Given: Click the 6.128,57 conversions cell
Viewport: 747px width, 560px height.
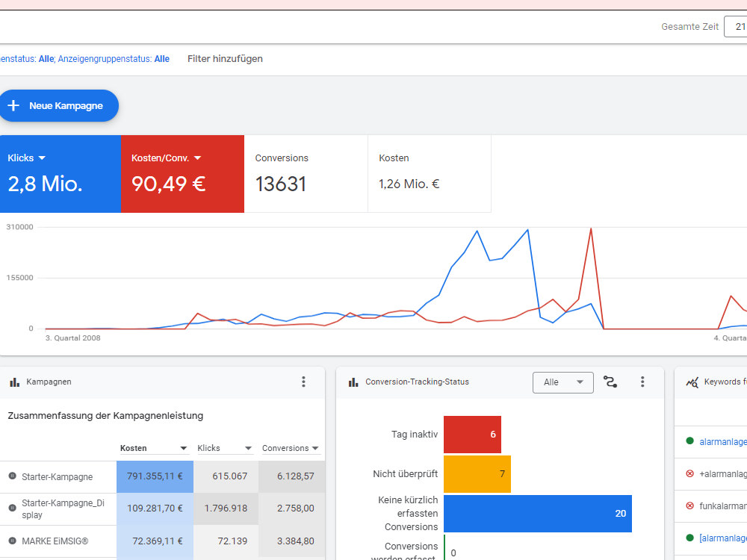Looking at the screenshot, I should point(292,476).
